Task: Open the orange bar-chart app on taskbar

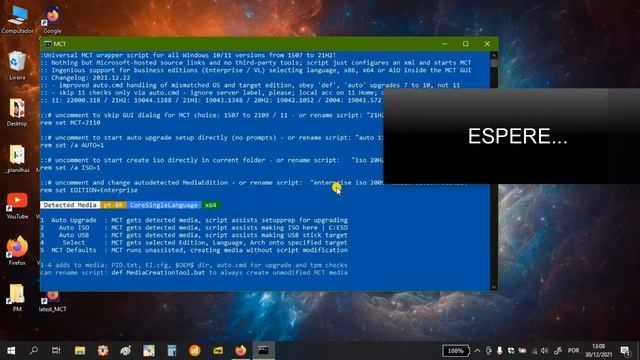Action: [x=195, y=351]
